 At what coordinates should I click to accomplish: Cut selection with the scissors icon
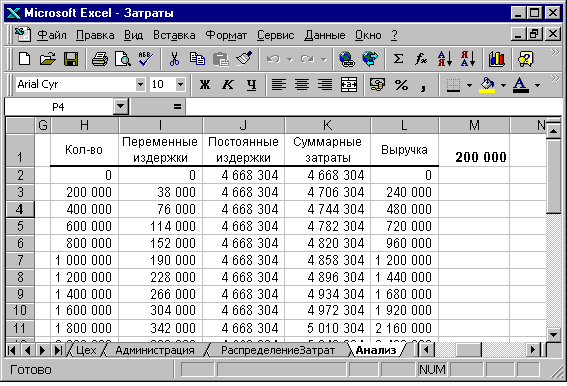174,59
